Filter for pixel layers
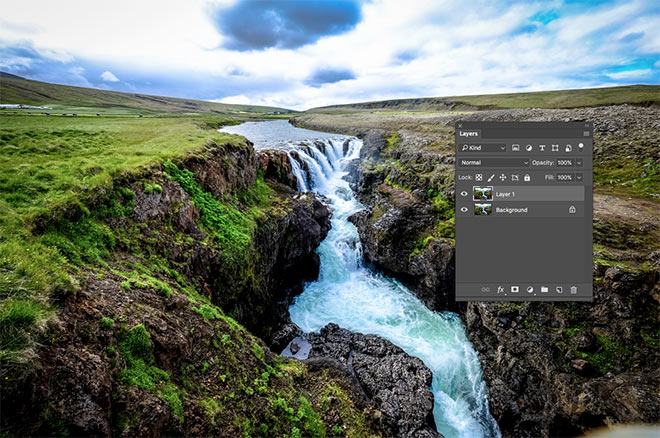Screen dimensions: 660x438 click(x=516, y=148)
